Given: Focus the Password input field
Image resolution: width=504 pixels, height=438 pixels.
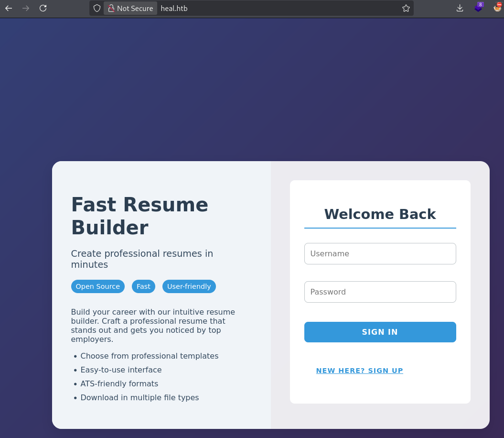Looking at the screenshot, I should (380, 292).
